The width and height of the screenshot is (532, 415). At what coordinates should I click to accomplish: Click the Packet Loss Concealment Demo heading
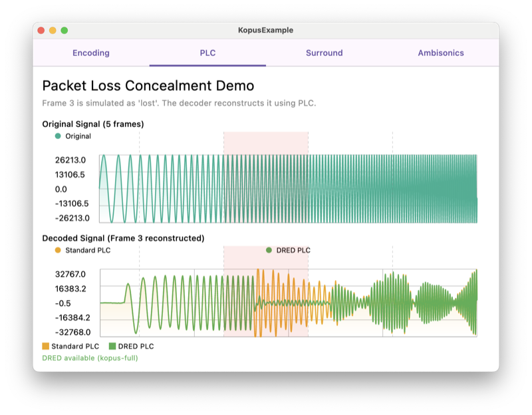148,86
